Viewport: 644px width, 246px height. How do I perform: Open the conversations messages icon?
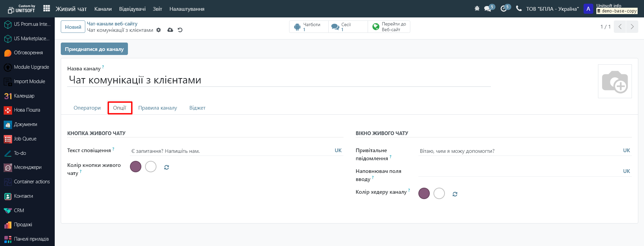pyautogui.click(x=488, y=9)
